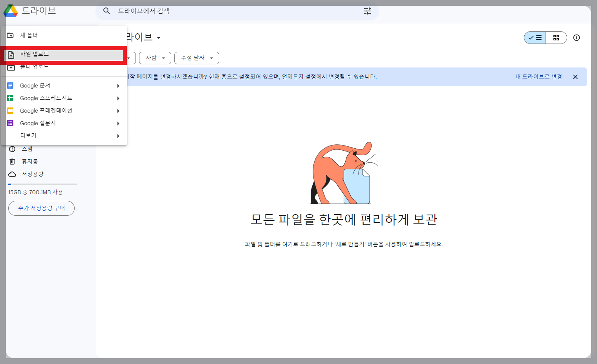597x364 pixels.
Task: Switch to list layout view
Action: coord(535,38)
